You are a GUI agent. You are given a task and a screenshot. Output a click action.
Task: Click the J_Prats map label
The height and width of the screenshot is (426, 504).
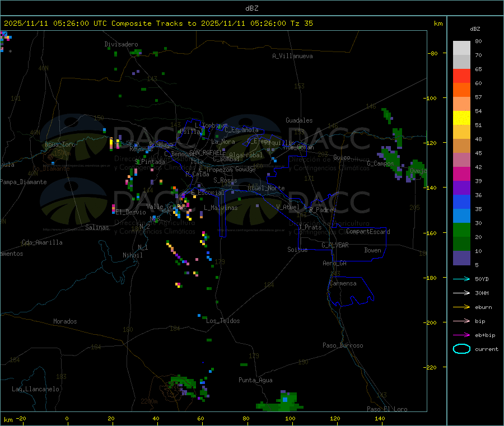[x=310, y=227]
